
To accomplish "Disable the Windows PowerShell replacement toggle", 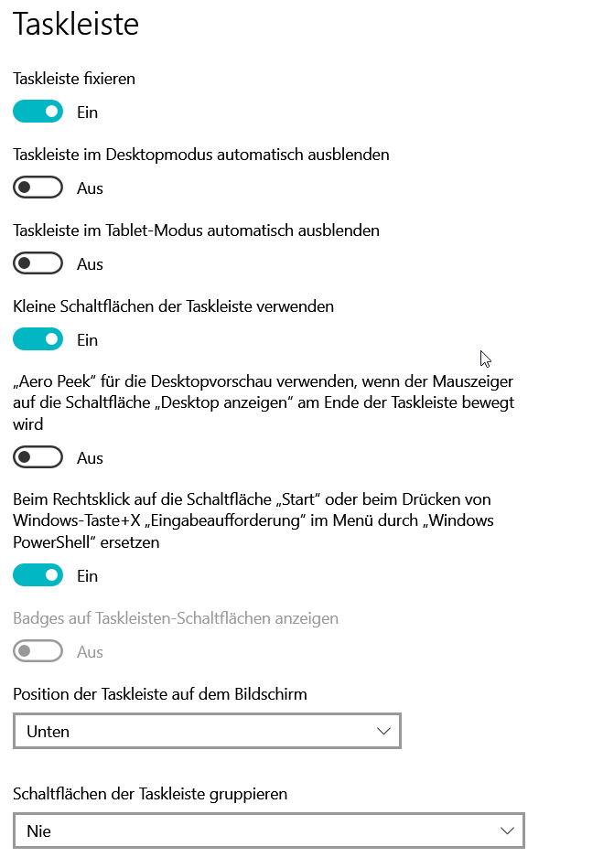I will (38, 574).
